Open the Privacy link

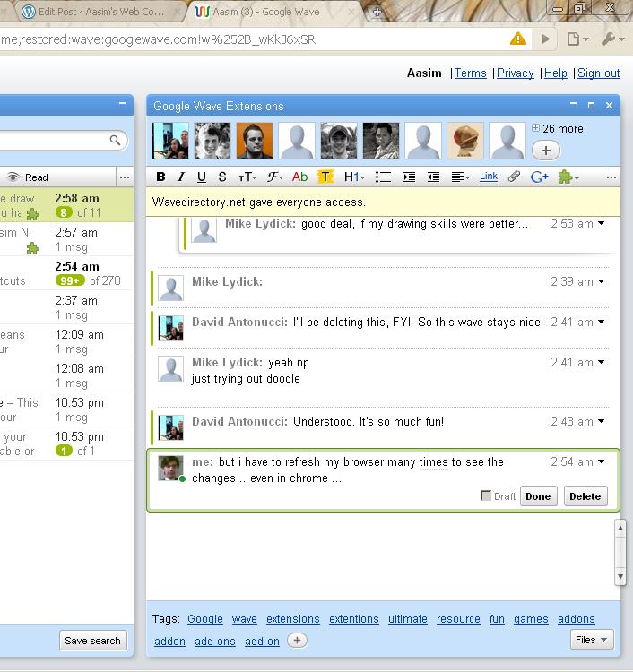point(515,73)
